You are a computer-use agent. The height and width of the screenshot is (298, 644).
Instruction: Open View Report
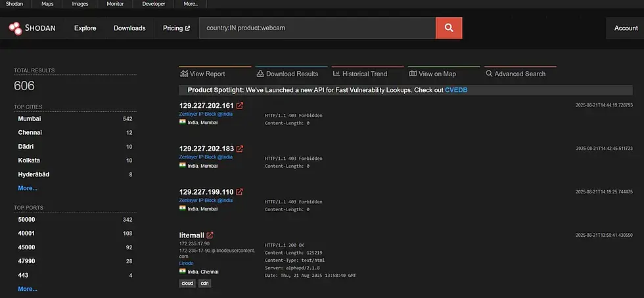207,74
